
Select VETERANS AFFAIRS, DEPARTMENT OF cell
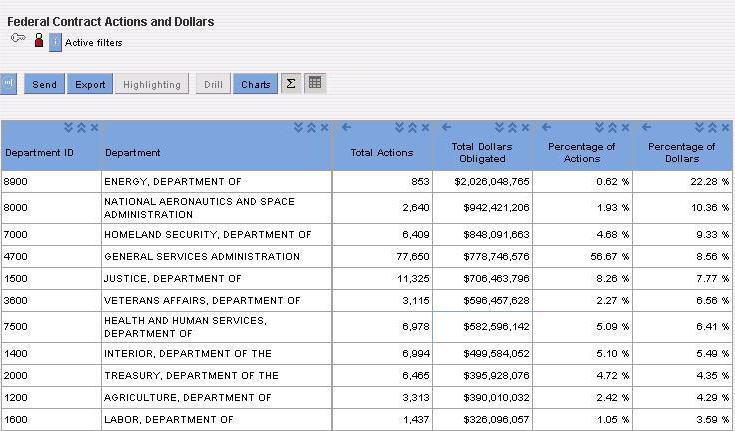[x=216, y=301]
